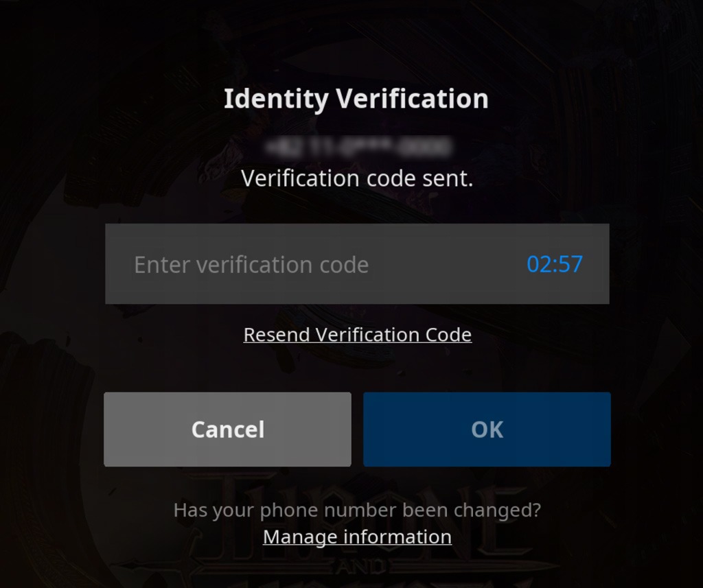This screenshot has height=588, width=703.
Task: Click the phone number changed question text
Action: point(357,510)
